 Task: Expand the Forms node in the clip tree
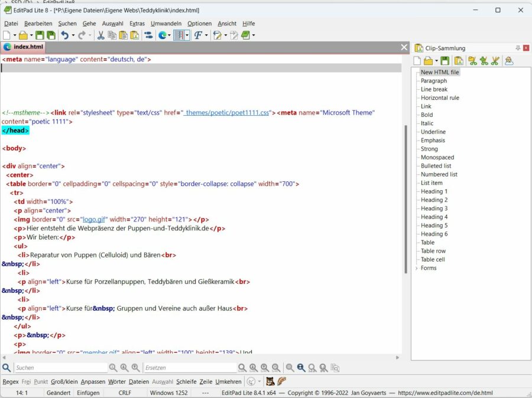tap(417, 267)
